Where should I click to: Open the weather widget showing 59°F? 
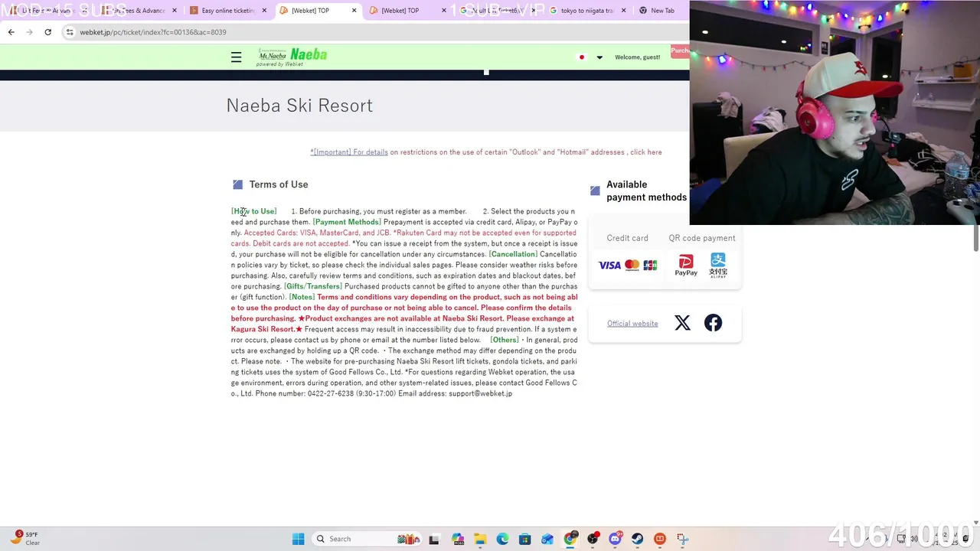point(24,538)
